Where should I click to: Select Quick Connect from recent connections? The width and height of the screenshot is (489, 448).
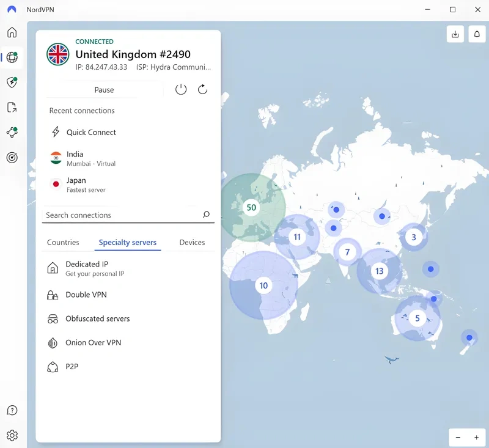pos(128,132)
